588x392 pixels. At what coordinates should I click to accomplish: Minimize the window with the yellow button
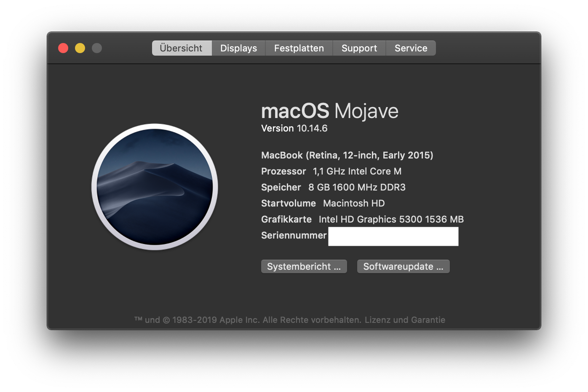[80, 48]
